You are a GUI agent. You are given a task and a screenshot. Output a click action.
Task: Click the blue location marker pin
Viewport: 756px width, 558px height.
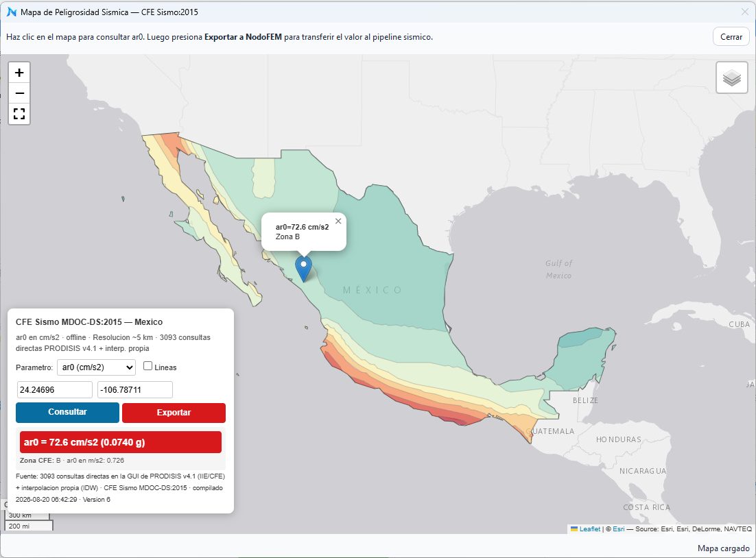[x=303, y=269]
